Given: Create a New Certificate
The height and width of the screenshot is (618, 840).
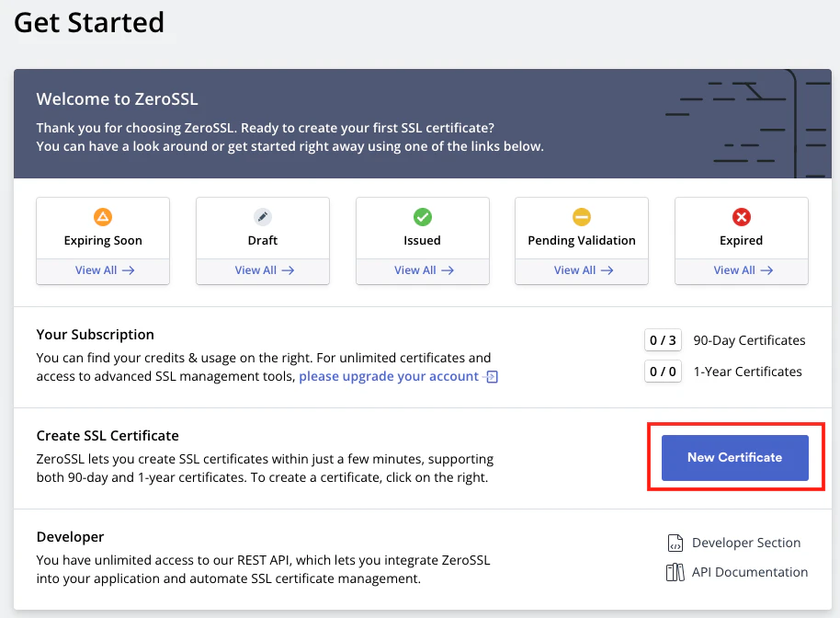Looking at the screenshot, I should coord(734,457).
